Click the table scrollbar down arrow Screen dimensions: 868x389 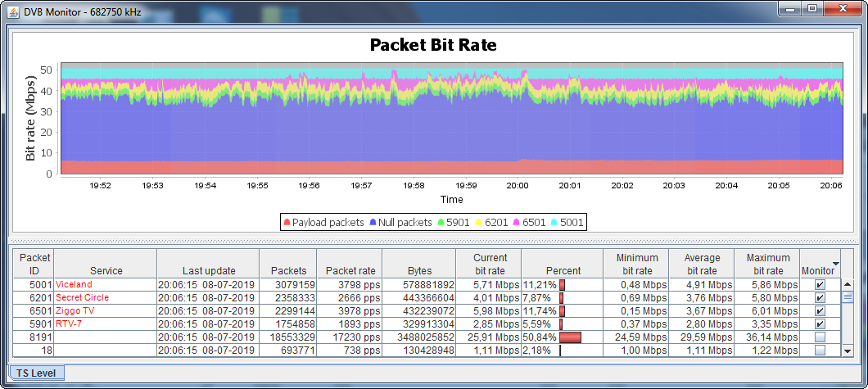click(x=848, y=351)
